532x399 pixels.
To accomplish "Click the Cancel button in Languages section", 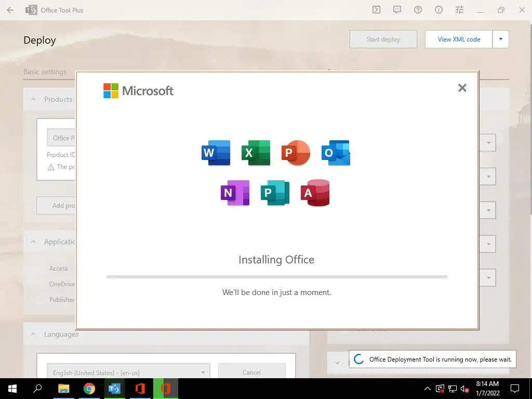I will click(252, 372).
